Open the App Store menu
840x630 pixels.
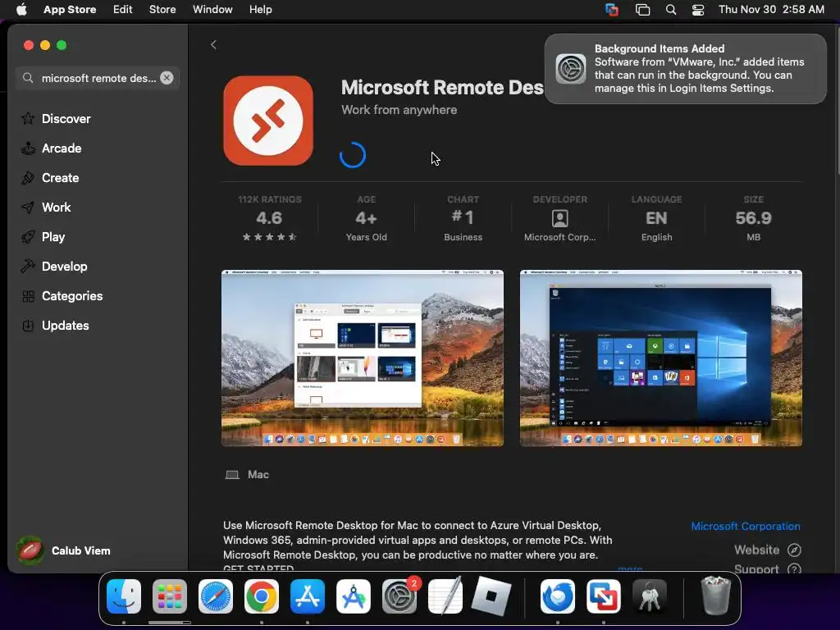(70, 10)
